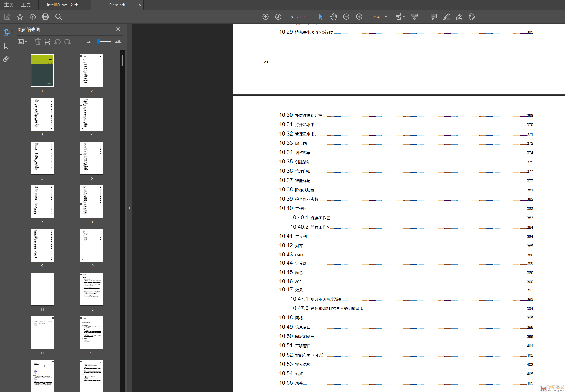Select the highlighter pen tool
Image resolution: width=565 pixels, height=392 pixels.
(446, 17)
